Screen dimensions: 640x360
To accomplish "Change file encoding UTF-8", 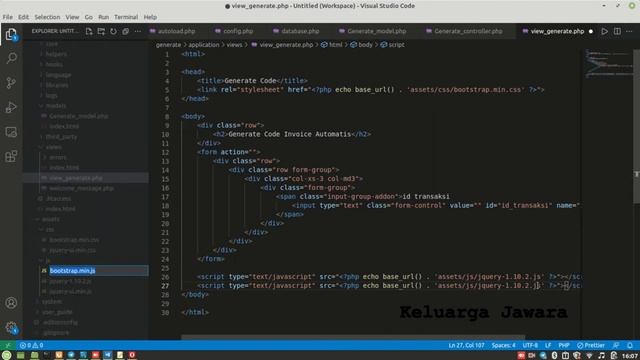I will pyautogui.click(x=530, y=345).
